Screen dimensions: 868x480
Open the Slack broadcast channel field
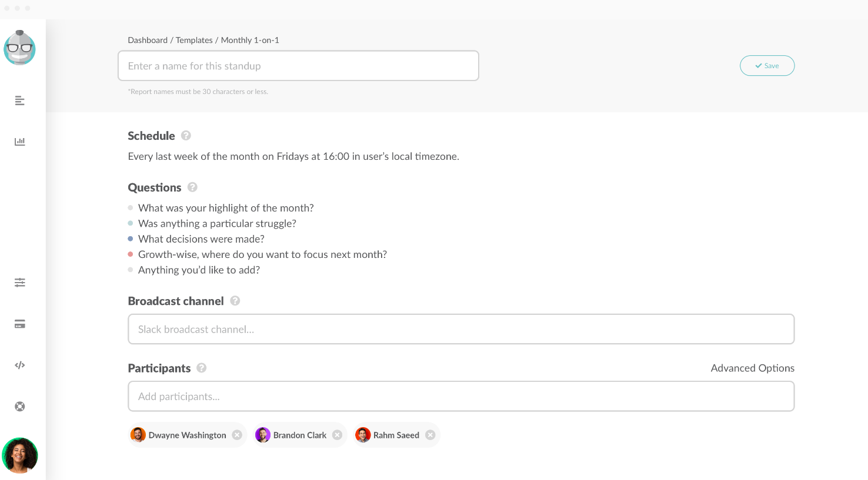coord(461,330)
